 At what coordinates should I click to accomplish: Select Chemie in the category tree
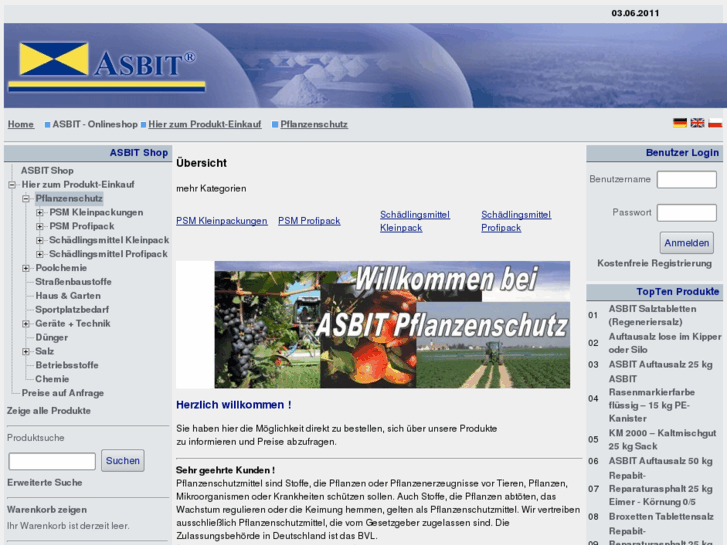(52, 379)
